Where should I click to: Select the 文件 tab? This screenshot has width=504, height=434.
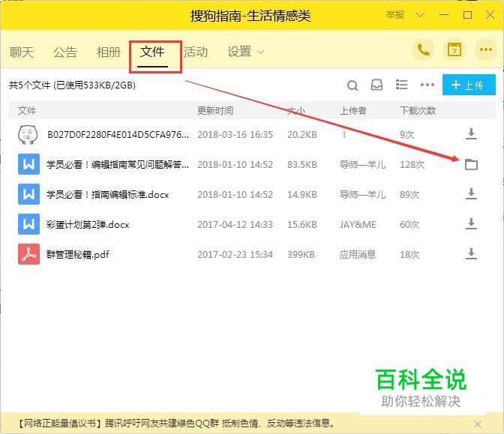click(152, 52)
